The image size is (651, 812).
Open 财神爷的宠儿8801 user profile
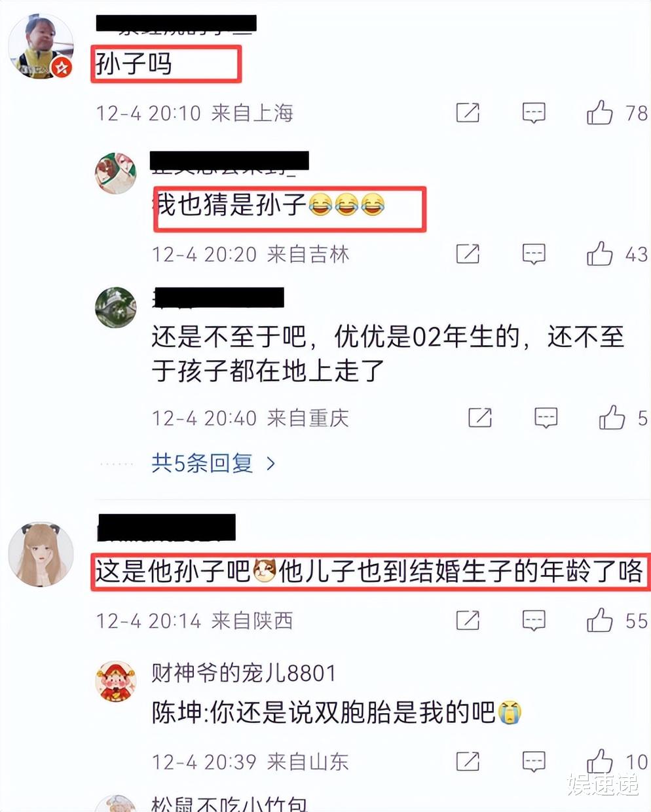point(244,673)
